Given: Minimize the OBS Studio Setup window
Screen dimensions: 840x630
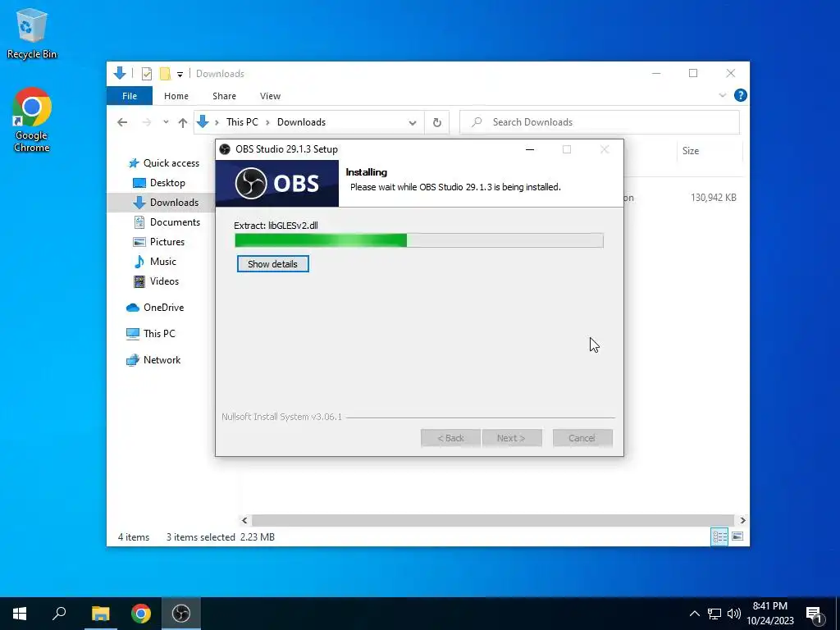Looking at the screenshot, I should [530, 149].
